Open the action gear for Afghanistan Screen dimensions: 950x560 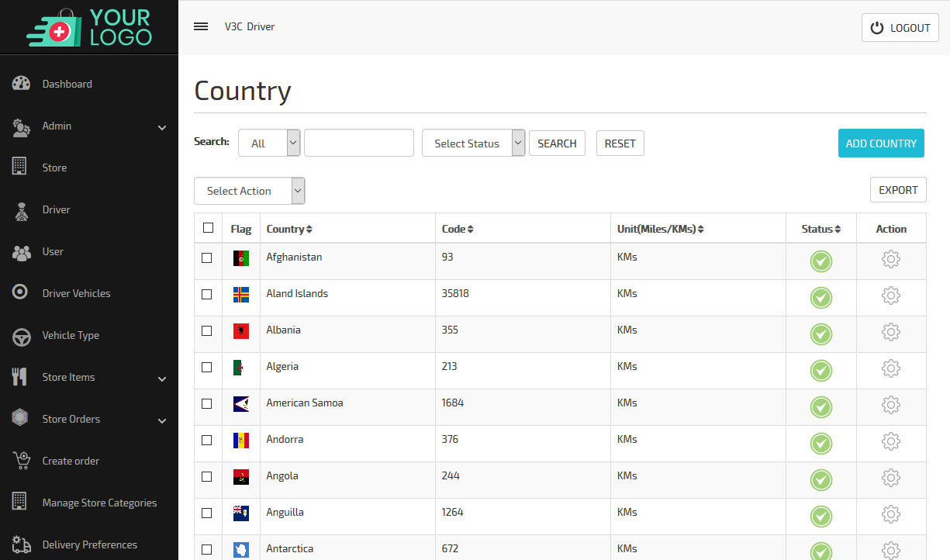(x=891, y=259)
